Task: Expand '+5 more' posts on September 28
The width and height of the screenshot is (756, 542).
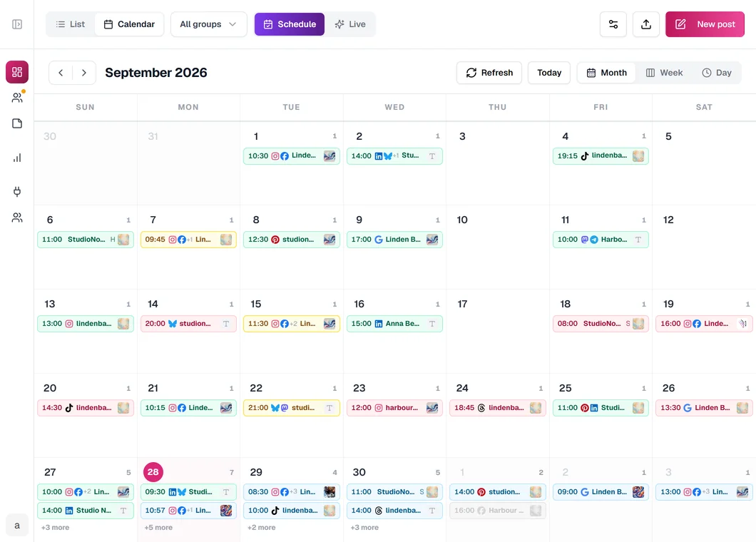Action: point(158,528)
